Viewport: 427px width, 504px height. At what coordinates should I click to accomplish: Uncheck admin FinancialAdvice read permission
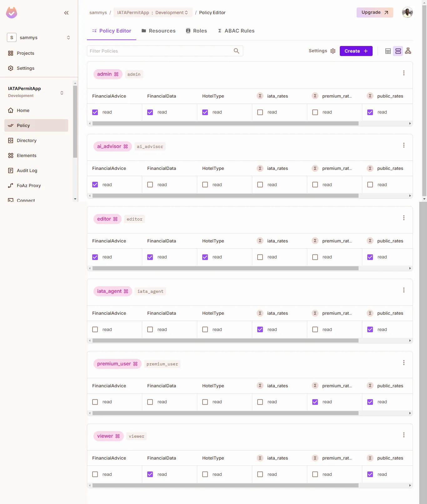95,112
